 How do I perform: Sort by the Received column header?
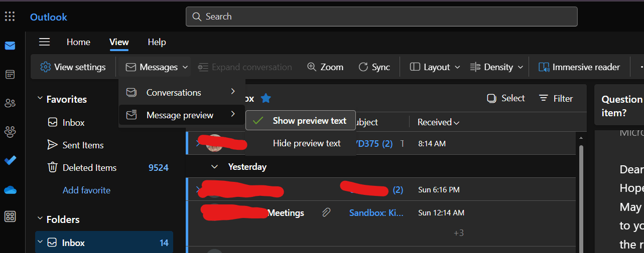tap(438, 122)
